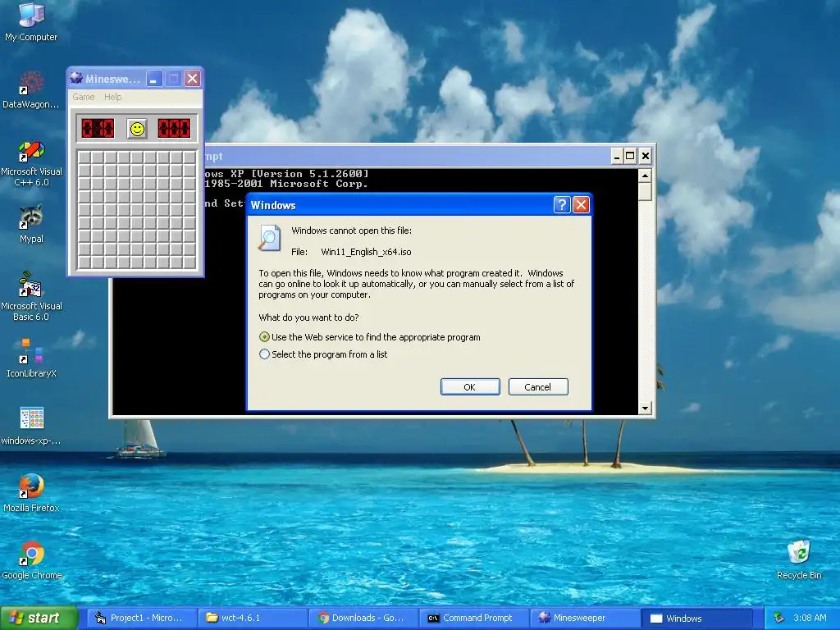Open the Mypal browser shortcut
Screen dimensions: 840x630
pyautogui.click(x=31, y=224)
